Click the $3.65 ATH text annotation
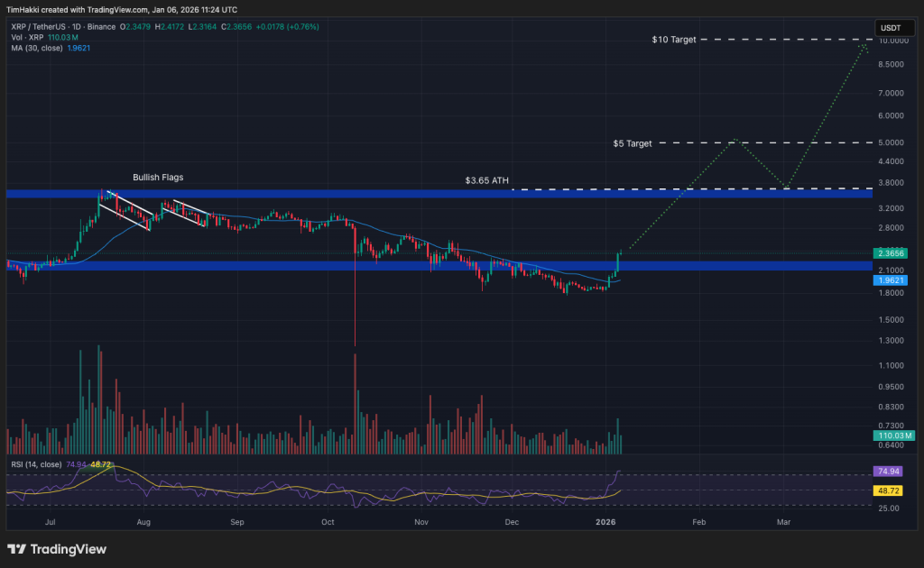 tap(487, 180)
